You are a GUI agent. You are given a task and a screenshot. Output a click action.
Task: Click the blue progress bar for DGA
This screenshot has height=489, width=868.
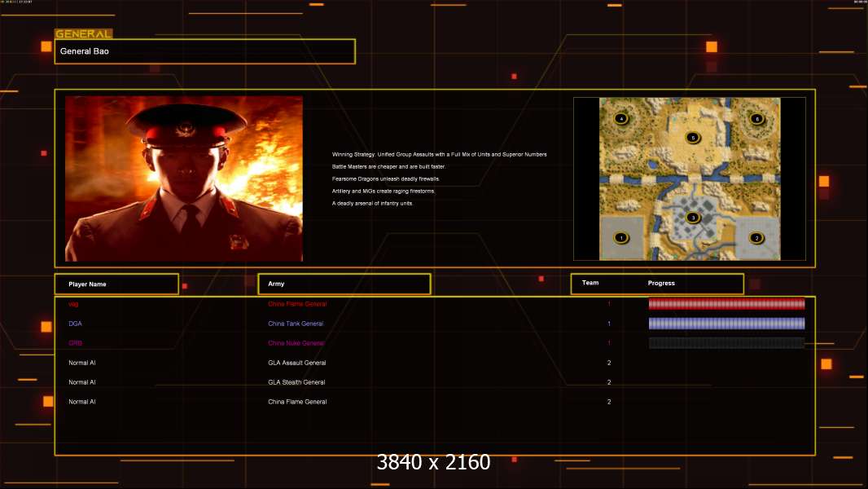(x=727, y=324)
